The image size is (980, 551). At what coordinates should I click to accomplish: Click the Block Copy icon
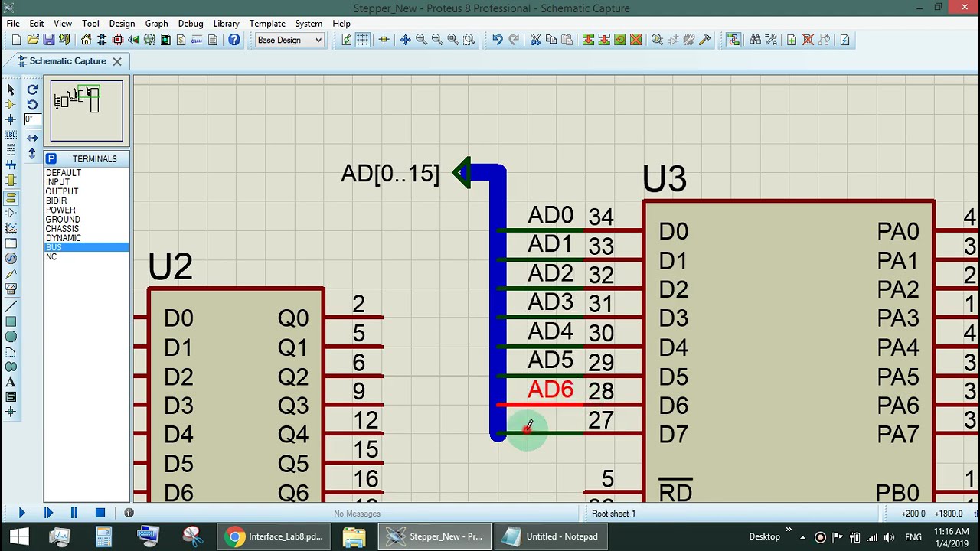(x=588, y=40)
